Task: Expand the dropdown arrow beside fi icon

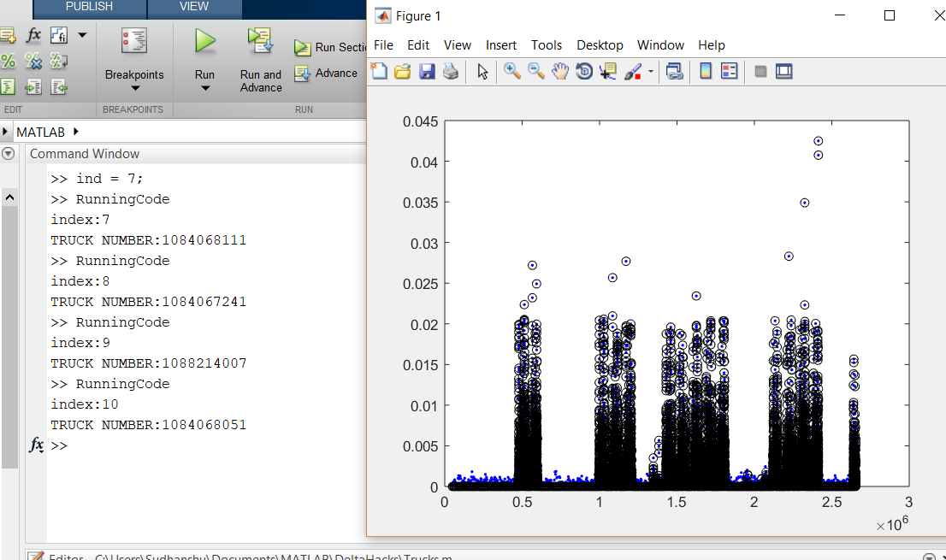Action: click(x=83, y=36)
